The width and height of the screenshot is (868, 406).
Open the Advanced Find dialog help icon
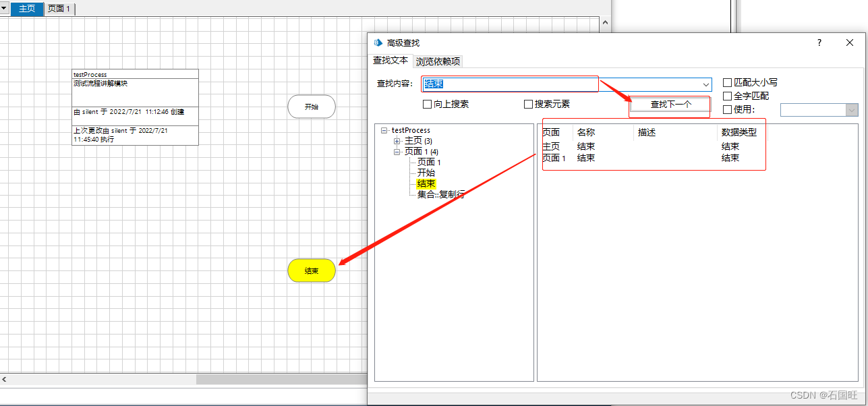(x=819, y=42)
